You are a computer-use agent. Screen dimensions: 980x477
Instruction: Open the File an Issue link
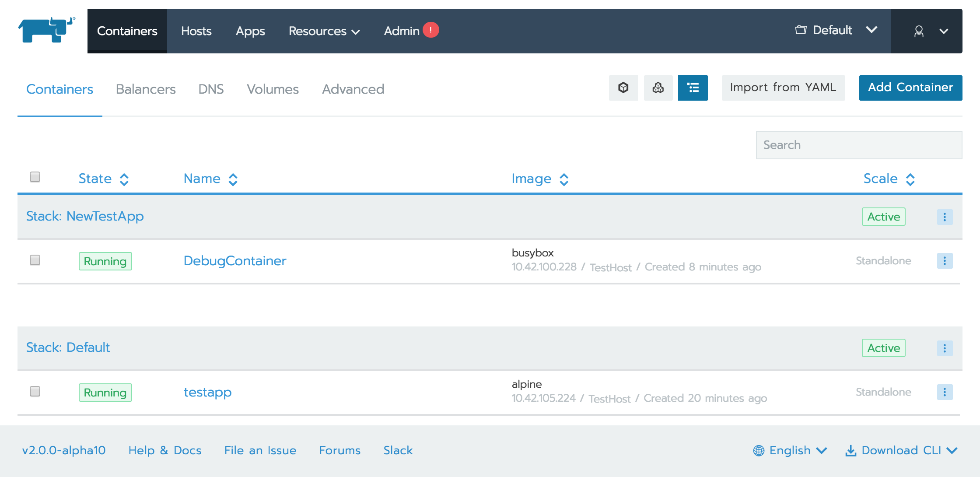coord(260,450)
